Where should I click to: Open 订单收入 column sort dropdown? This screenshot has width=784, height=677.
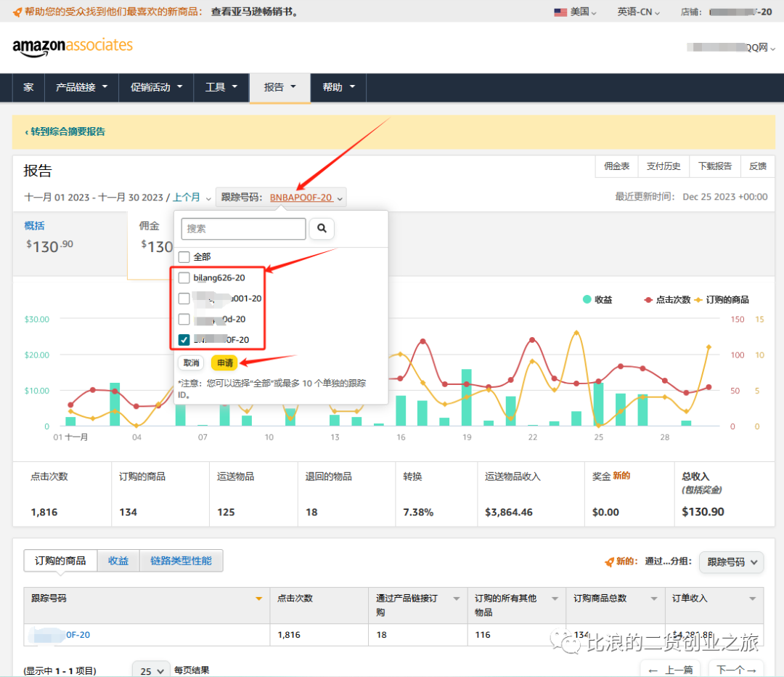click(x=753, y=599)
